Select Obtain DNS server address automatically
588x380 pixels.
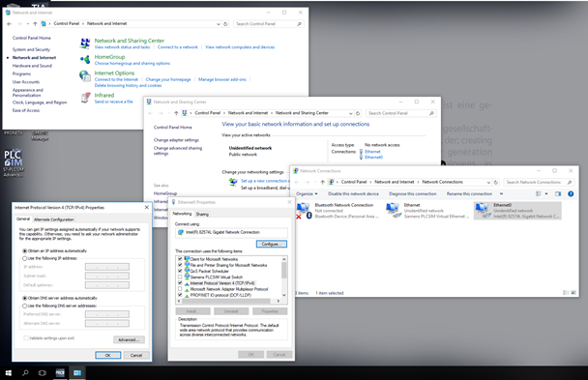25,298
